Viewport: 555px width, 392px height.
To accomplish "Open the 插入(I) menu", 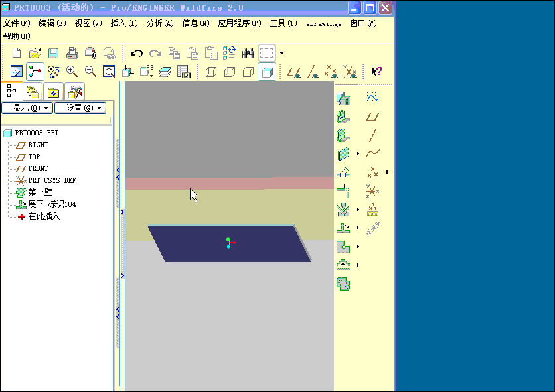I will 124,23.
